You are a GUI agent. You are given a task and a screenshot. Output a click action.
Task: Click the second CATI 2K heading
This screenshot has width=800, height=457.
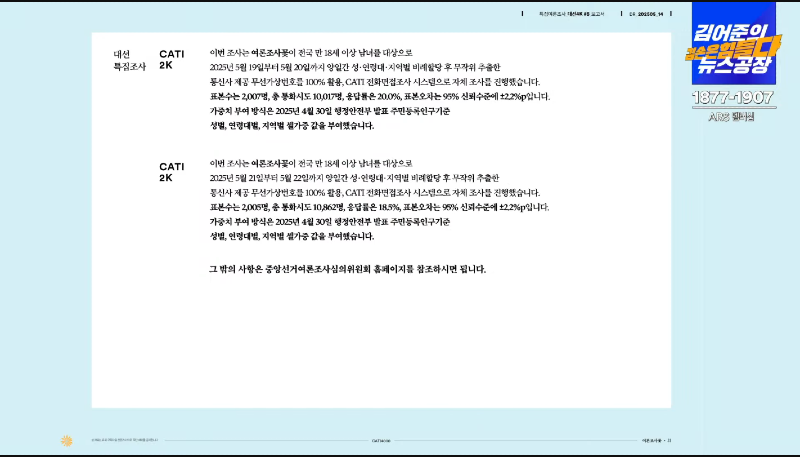(x=171, y=172)
